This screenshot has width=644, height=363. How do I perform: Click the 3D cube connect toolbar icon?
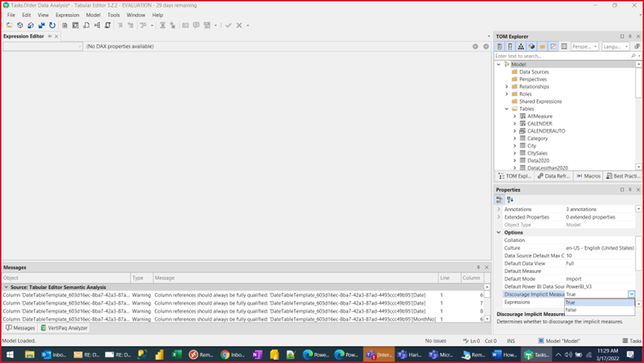click(x=19, y=26)
